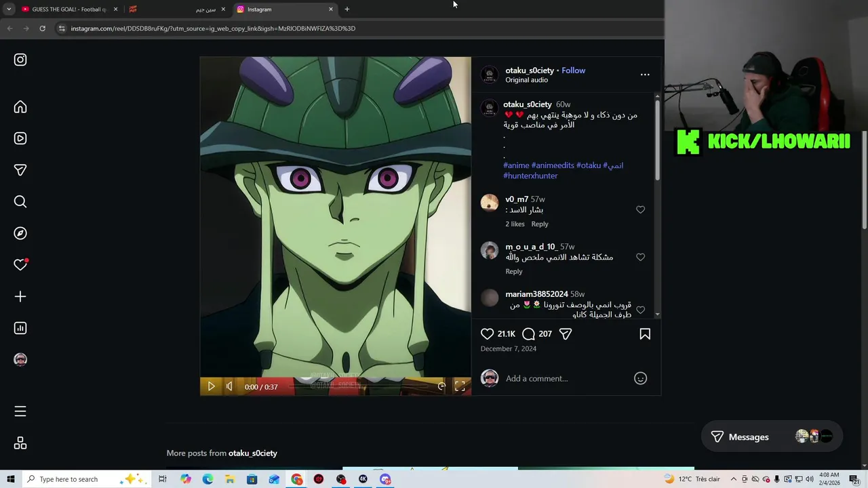Open profile avatar in sidebar
Screen dimensions: 868x488
[20, 359]
